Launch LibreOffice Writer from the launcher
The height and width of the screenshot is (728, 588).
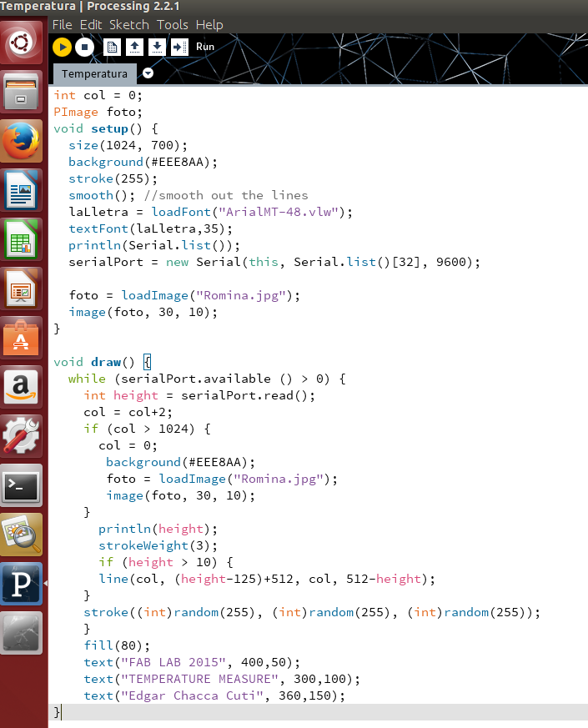[22, 190]
